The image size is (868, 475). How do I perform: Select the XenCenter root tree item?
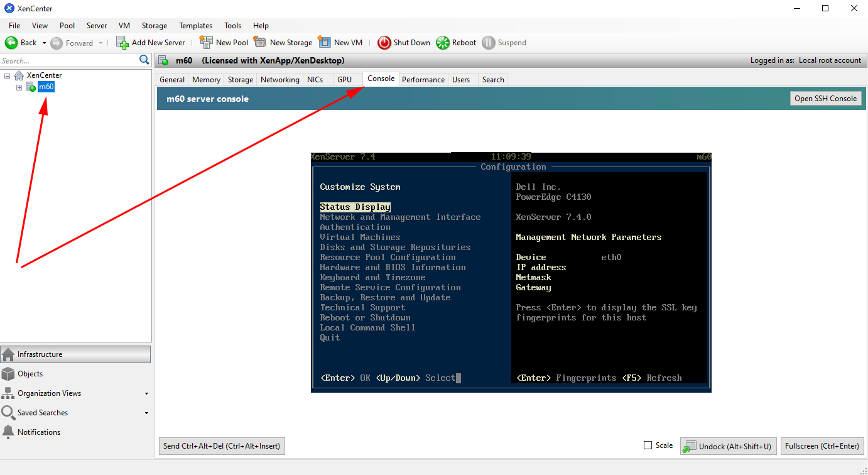click(44, 75)
